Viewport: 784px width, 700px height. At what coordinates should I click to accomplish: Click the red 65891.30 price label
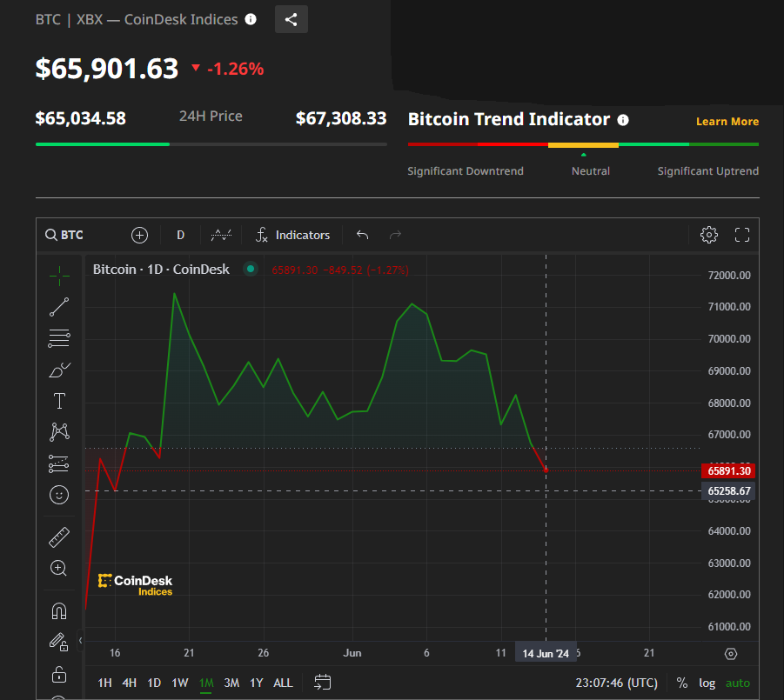click(x=728, y=470)
